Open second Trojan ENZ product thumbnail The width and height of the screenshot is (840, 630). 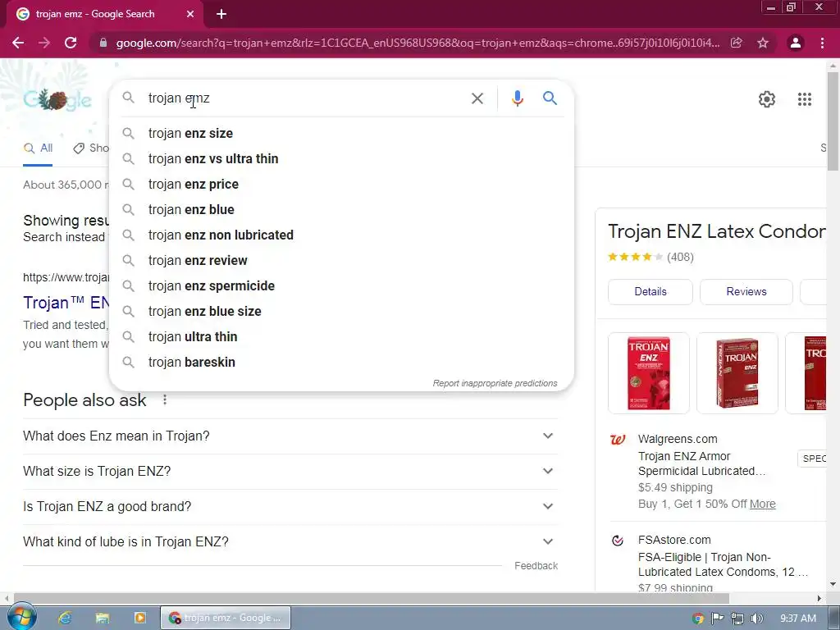point(737,373)
